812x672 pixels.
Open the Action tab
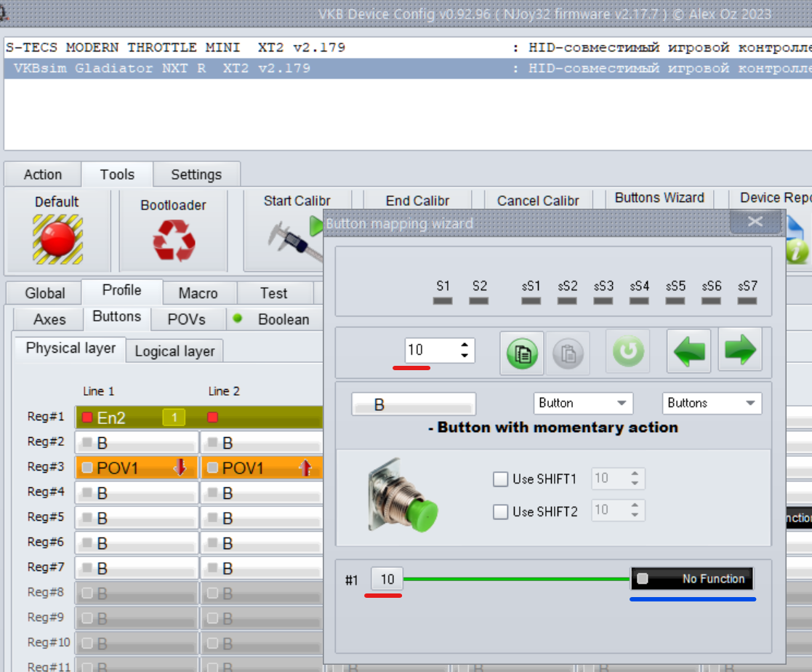(42, 174)
